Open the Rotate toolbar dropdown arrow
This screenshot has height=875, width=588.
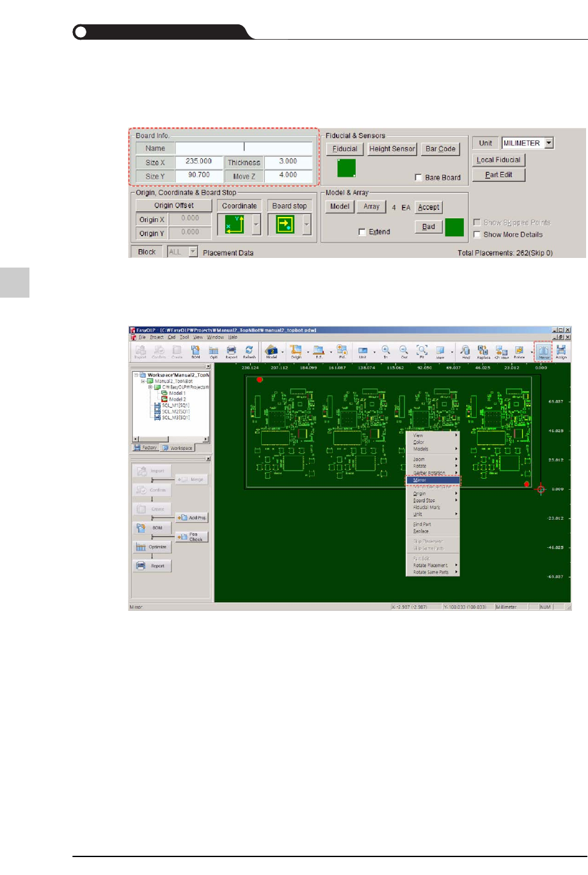click(x=531, y=351)
